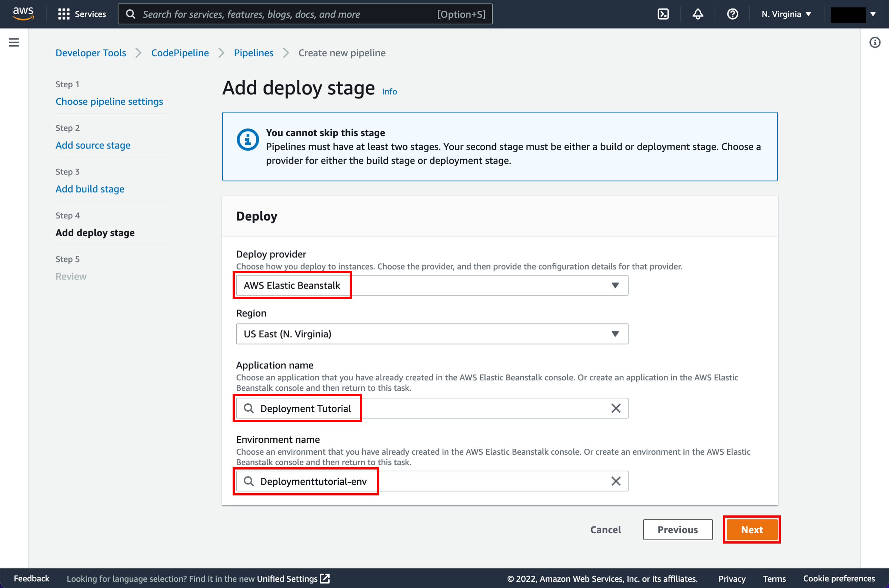
Task: Click search icon in Application name field
Action: (249, 408)
